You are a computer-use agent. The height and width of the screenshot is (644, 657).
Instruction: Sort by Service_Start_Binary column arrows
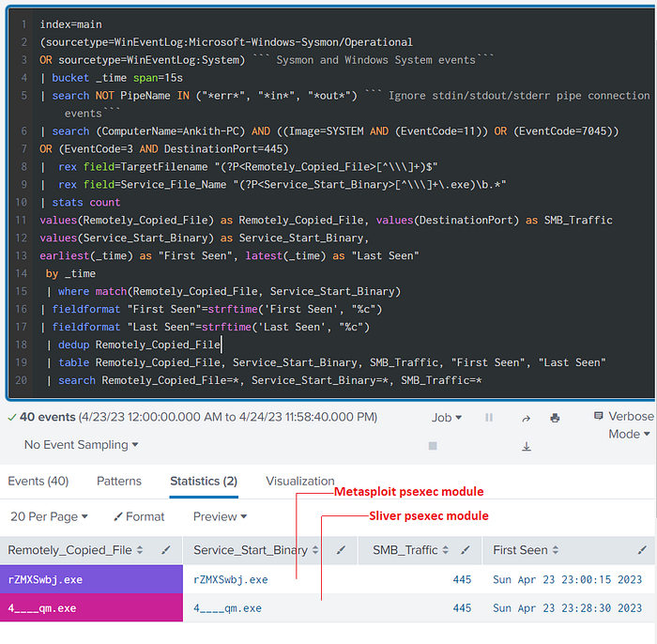pos(315,550)
